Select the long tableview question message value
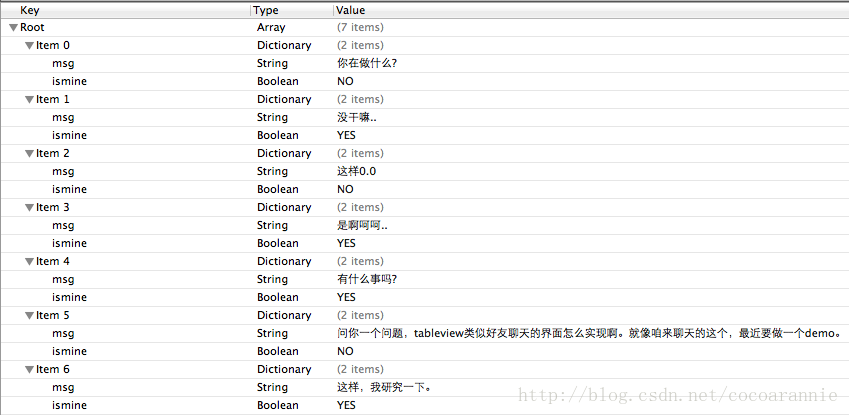The image size is (849, 415). (589, 333)
